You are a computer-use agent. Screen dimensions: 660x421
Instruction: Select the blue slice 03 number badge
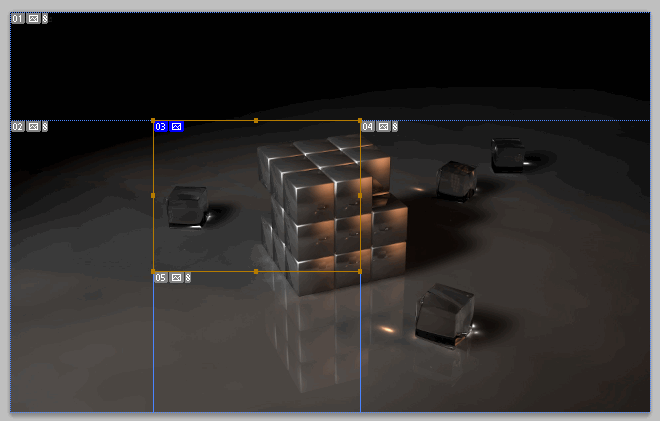point(161,127)
